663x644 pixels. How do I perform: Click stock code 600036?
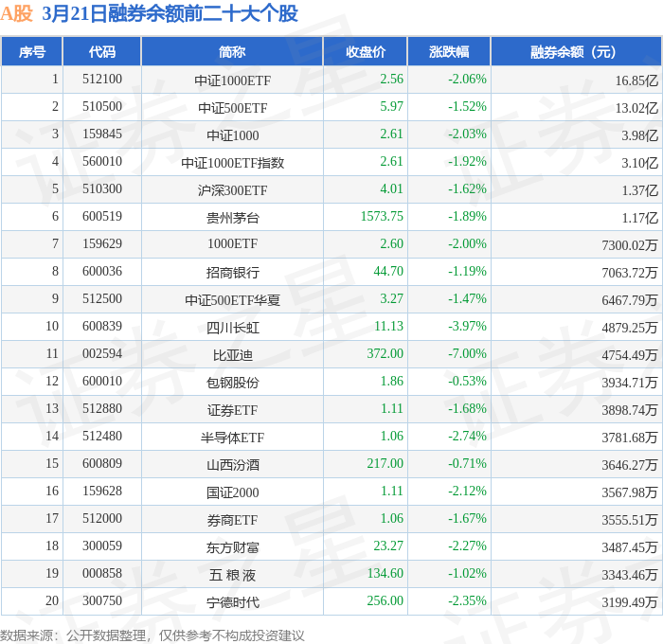click(x=102, y=271)
